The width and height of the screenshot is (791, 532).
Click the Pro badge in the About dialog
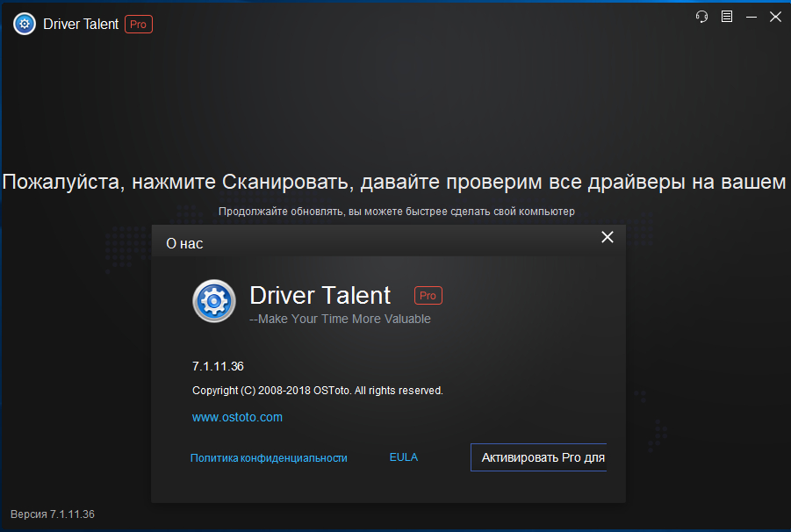[428, 296]
